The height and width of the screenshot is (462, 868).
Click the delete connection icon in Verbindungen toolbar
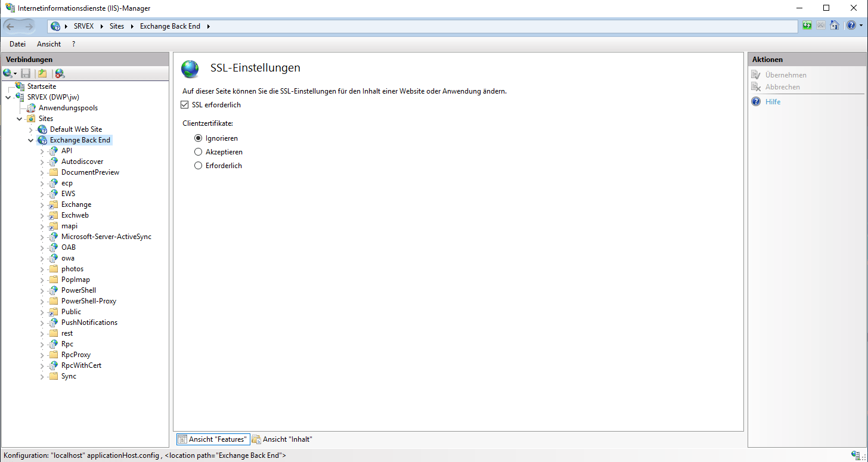(60, 73)
